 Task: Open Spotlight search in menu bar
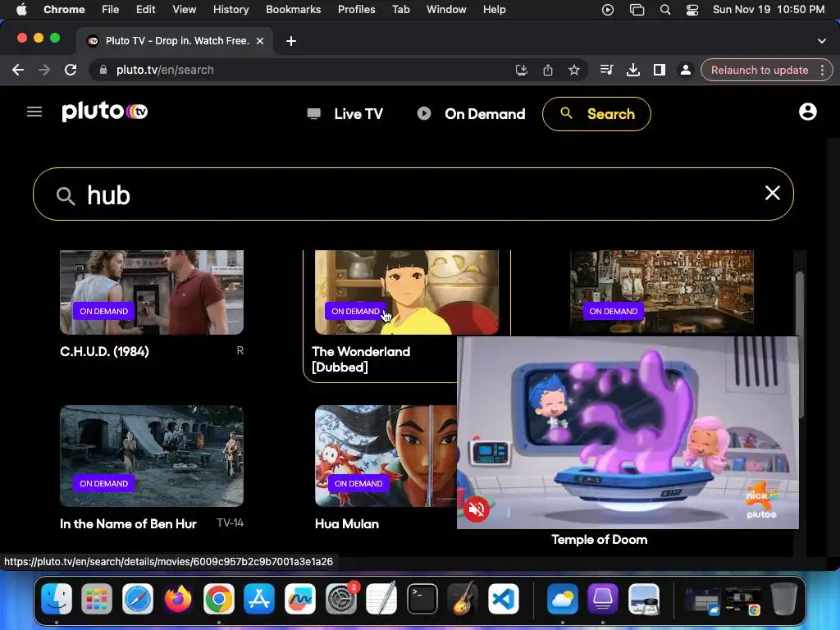point(664,9)
